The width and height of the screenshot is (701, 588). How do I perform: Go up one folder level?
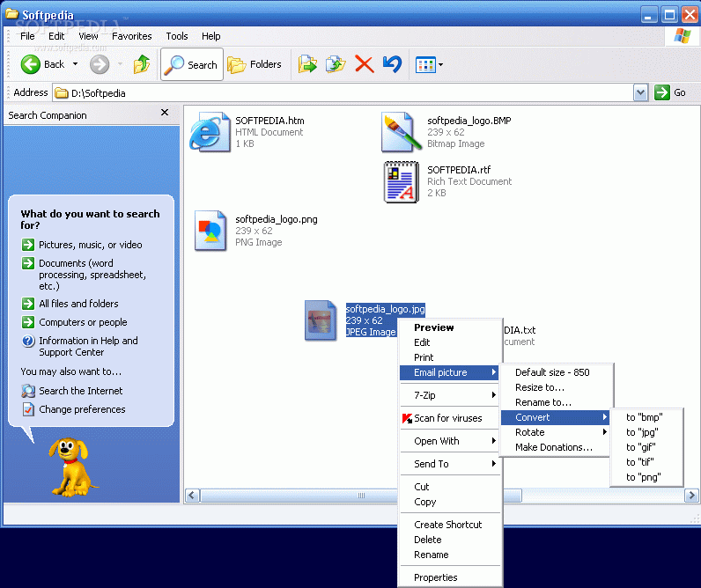[142, 64]
